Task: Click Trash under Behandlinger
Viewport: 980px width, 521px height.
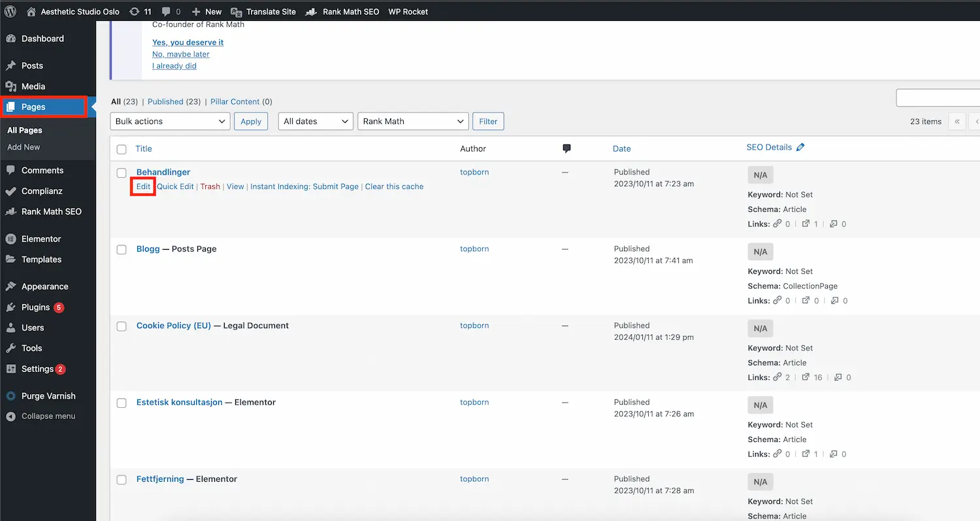Action: (210, 186)
